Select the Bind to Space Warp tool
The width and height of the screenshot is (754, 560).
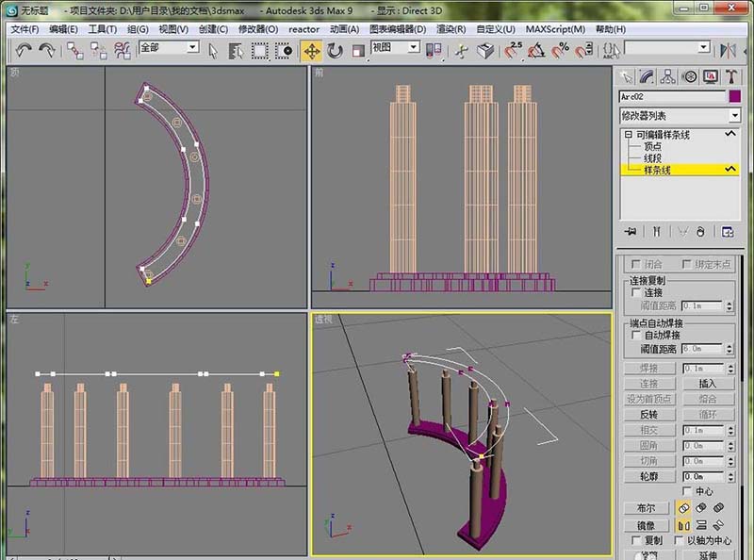click(123, 50)
